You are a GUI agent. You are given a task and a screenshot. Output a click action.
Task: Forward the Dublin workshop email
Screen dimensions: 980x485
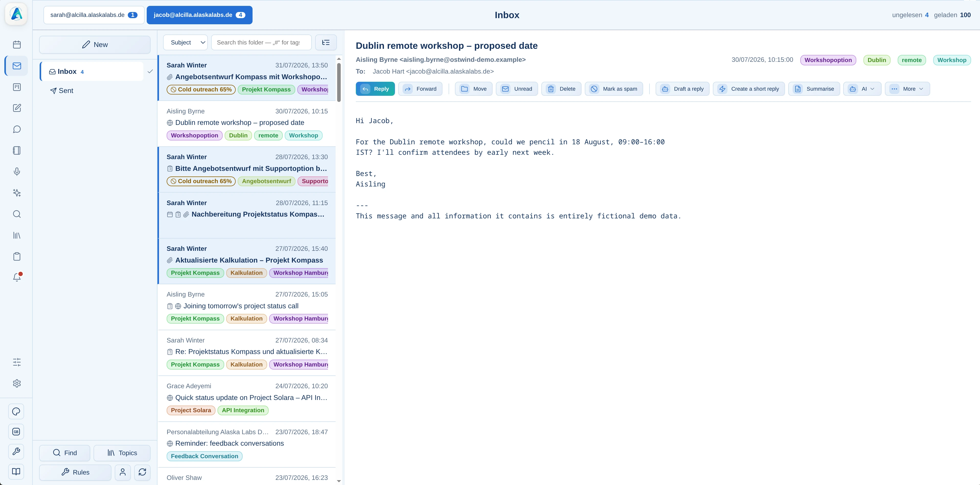pos(420,89)
